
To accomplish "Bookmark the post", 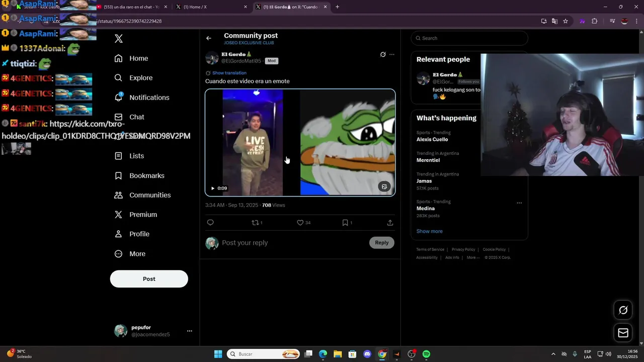I will 345,223.
